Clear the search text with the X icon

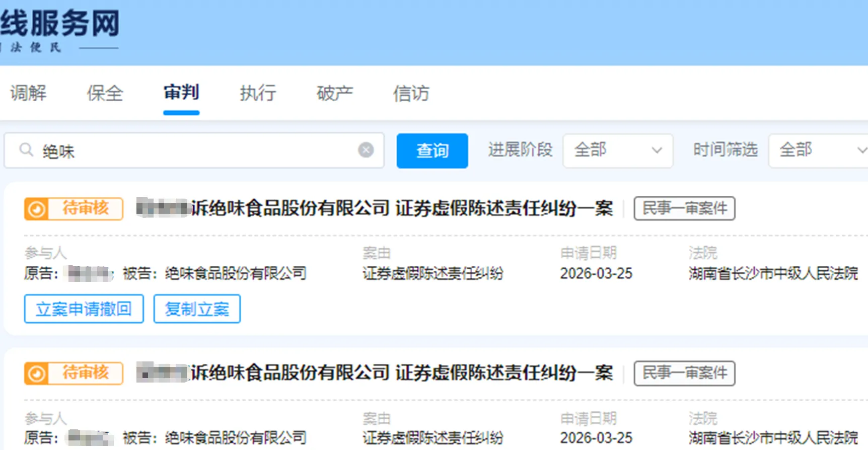366,149
